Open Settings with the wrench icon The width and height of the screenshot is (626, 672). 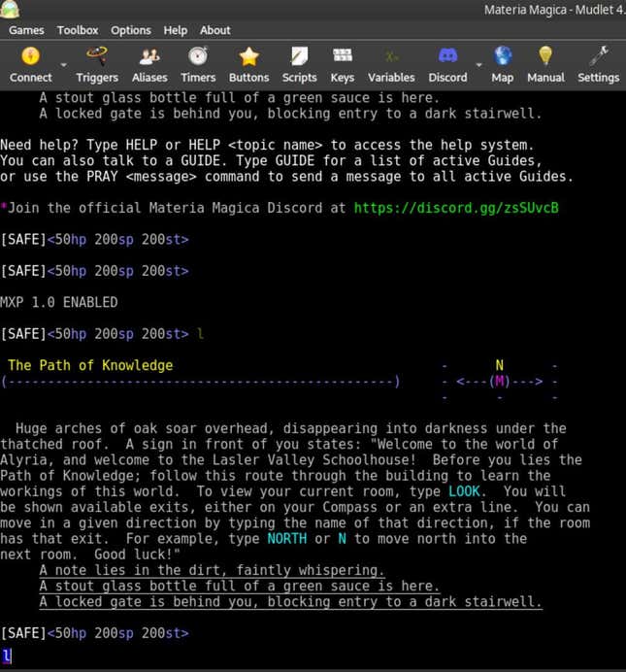(598, 65)
